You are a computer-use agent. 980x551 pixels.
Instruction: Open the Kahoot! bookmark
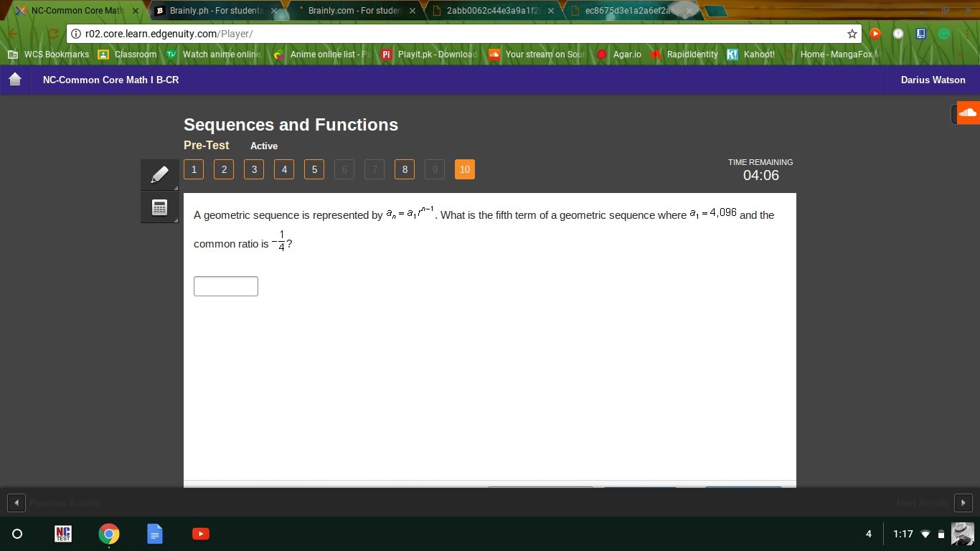pos(750,55)
